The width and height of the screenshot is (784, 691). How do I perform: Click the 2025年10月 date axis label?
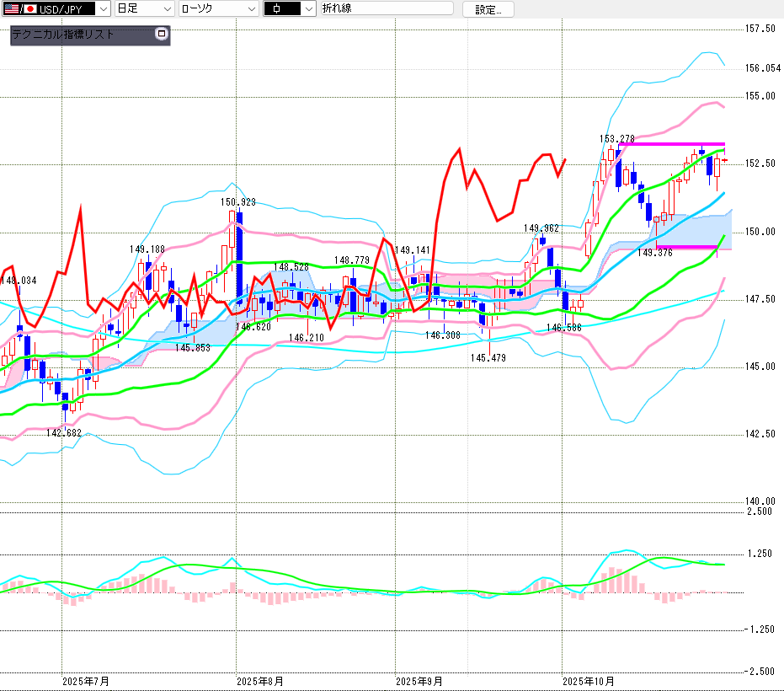point(589,680)
